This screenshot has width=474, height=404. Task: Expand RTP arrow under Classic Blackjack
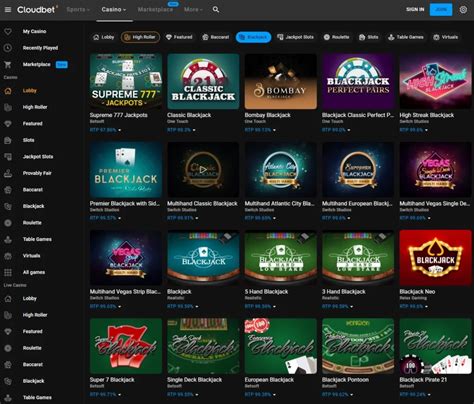coord(194,130)
